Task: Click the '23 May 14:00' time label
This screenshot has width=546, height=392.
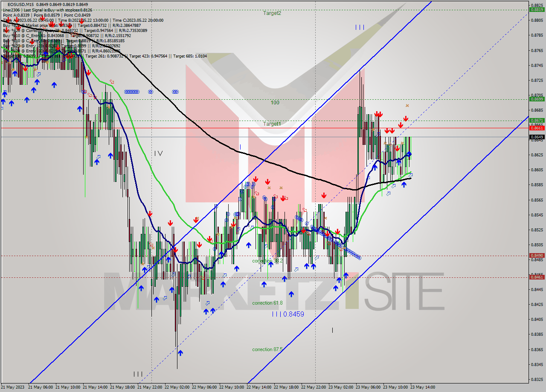Action: pyautogui.click(x=423, y=387)
